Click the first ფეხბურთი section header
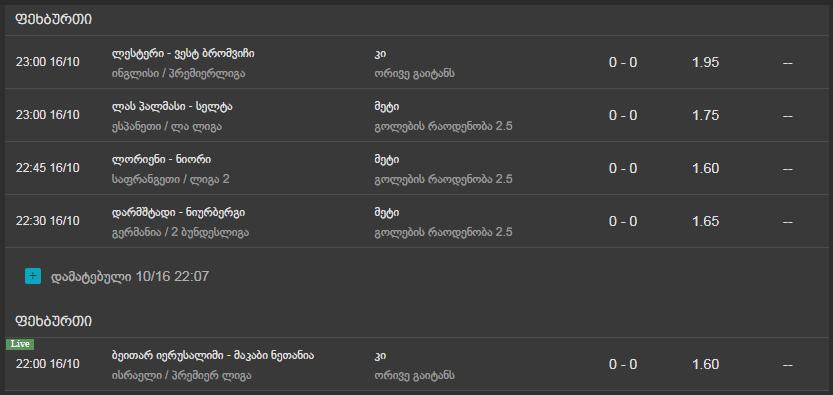 click(x=54, y=20)
